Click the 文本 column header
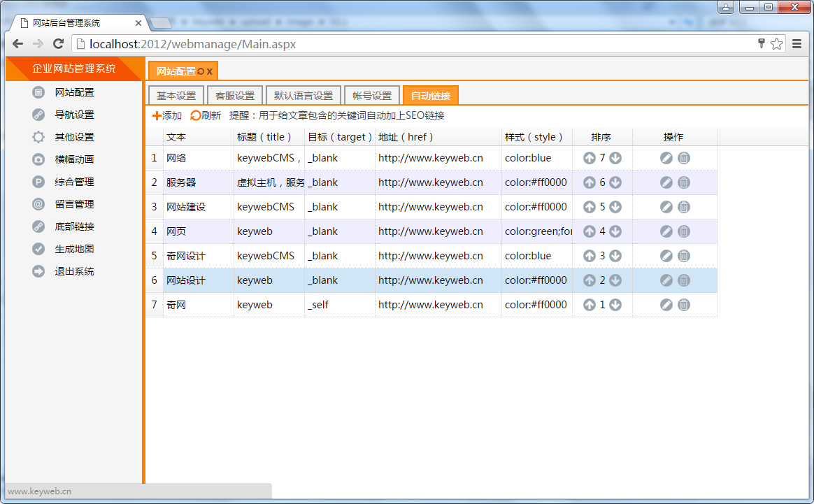 (x=199, y=137)
